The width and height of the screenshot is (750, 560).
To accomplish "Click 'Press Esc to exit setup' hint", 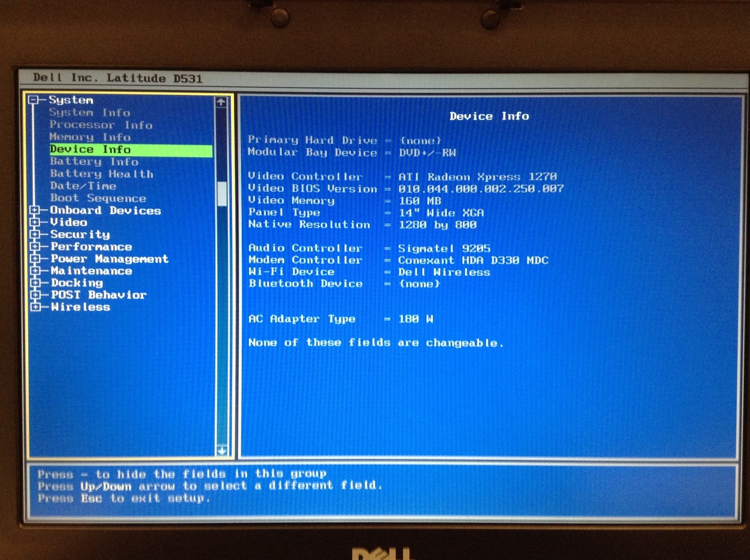I will coord(124,498).
